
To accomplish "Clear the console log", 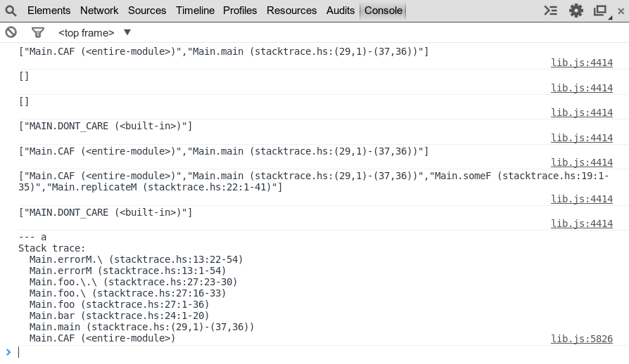I will click(x=11, y=32).
